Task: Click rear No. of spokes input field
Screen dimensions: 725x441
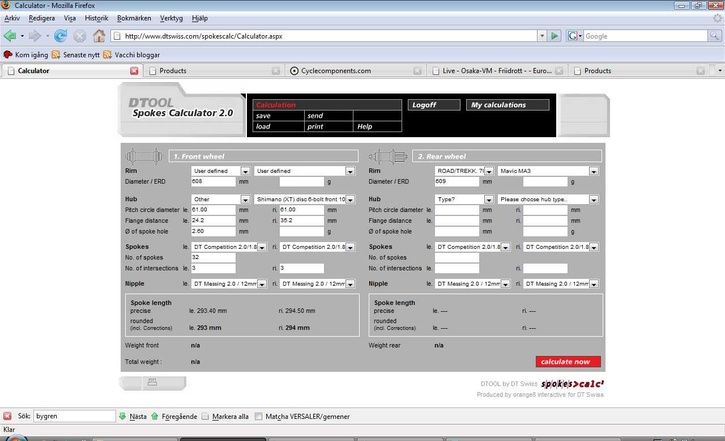Action: click(x=457, y=257)
